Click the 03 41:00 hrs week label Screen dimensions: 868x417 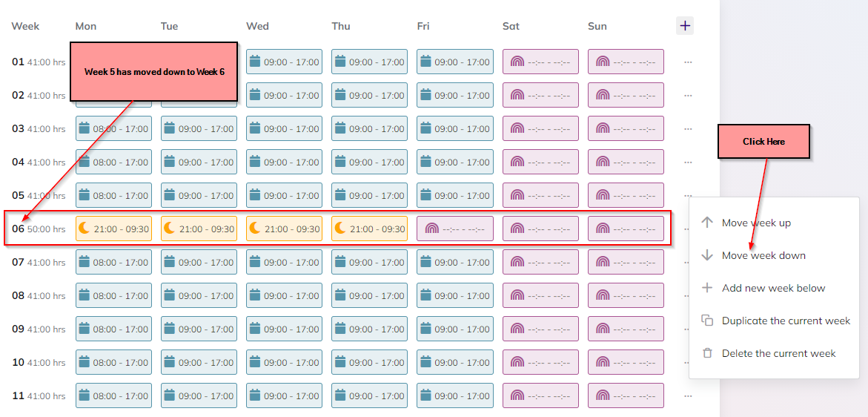tap(39, 128)
